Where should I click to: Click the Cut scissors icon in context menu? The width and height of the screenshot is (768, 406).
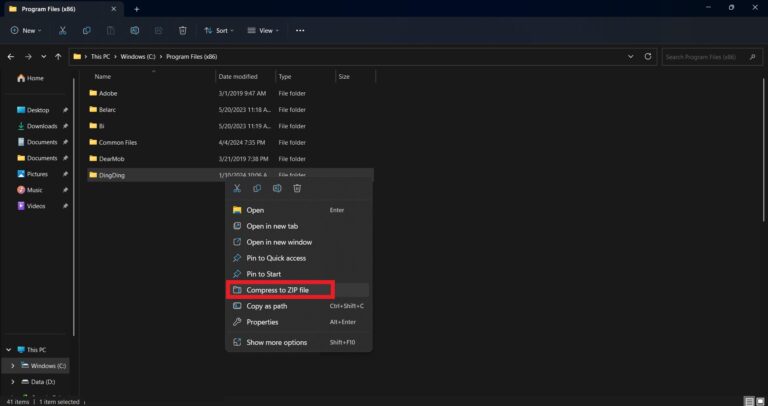tap(237, 189)
